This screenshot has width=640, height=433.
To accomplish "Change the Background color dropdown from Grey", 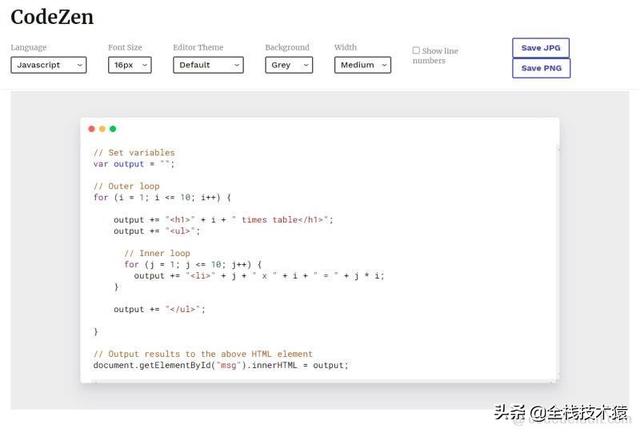I will [x=289, y=65].
